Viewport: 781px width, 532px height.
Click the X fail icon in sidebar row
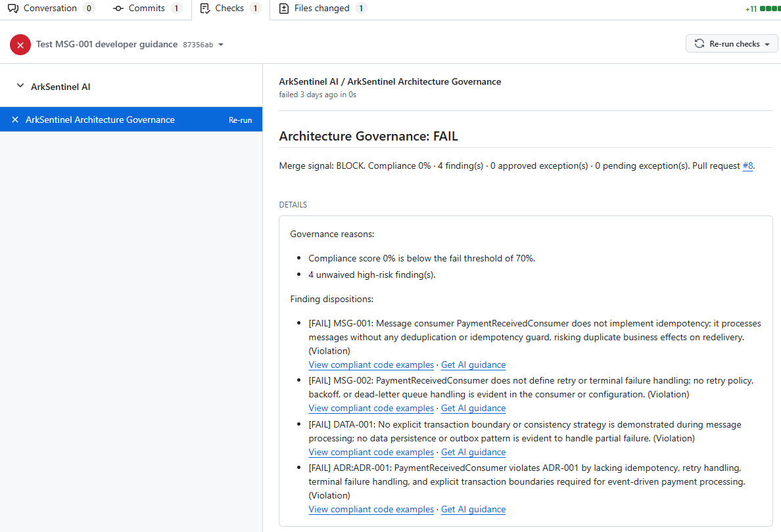pos(15,120)
